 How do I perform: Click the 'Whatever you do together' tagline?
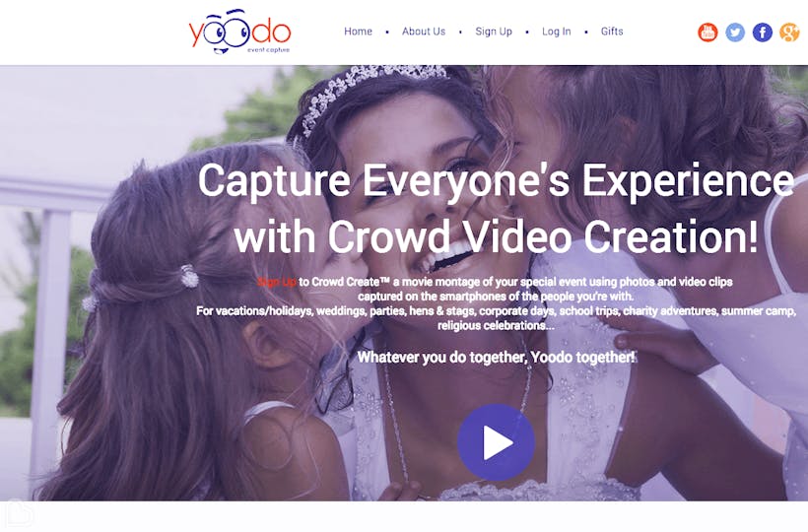(x=496, y=357)
